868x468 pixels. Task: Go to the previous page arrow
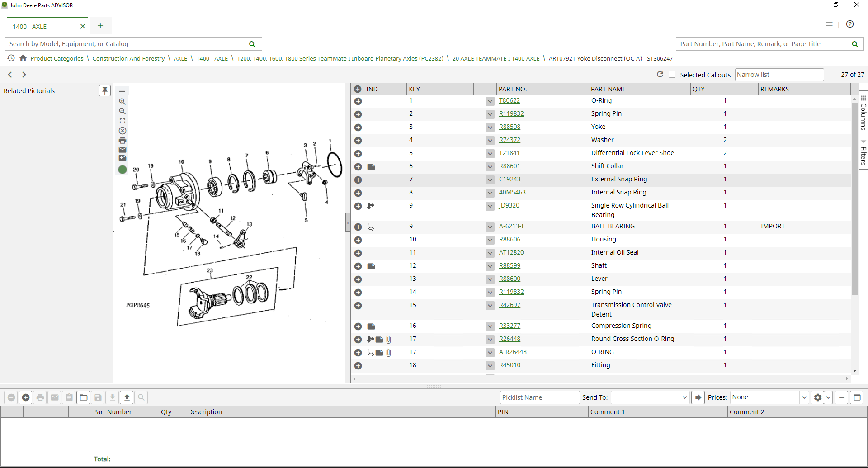coord(10,75)
